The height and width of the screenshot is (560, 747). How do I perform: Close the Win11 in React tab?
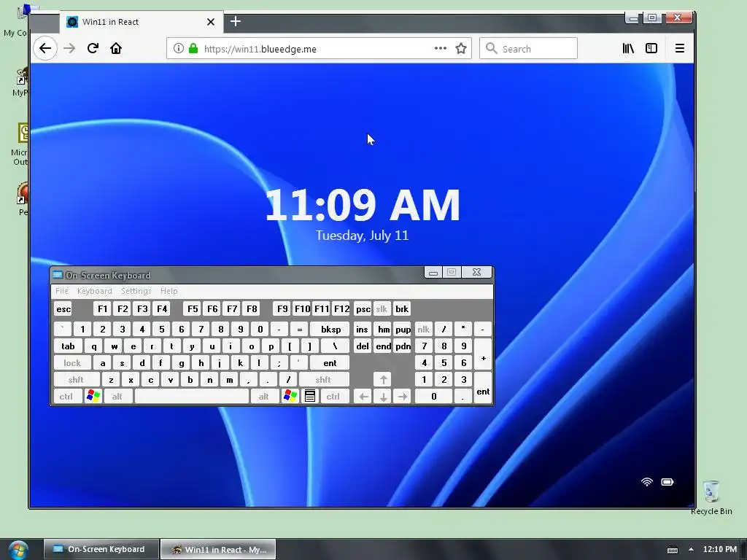[211, 22]
